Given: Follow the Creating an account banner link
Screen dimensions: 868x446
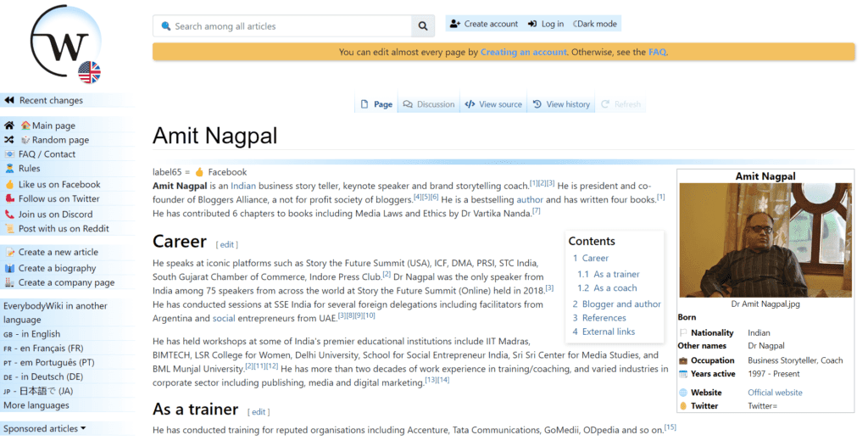Looking at the screenshot, I should pos(524,52).
